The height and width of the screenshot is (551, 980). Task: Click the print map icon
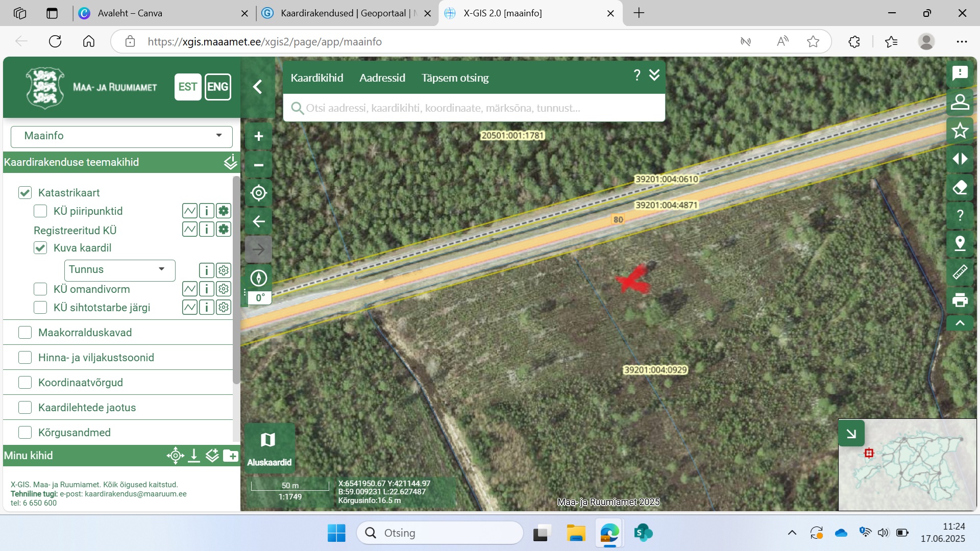[x=960, y=300]
